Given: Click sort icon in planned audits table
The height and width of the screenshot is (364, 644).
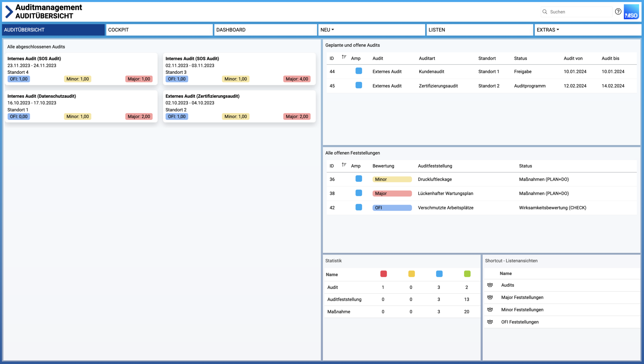Looking at the screenshot, I should (344, 57).
